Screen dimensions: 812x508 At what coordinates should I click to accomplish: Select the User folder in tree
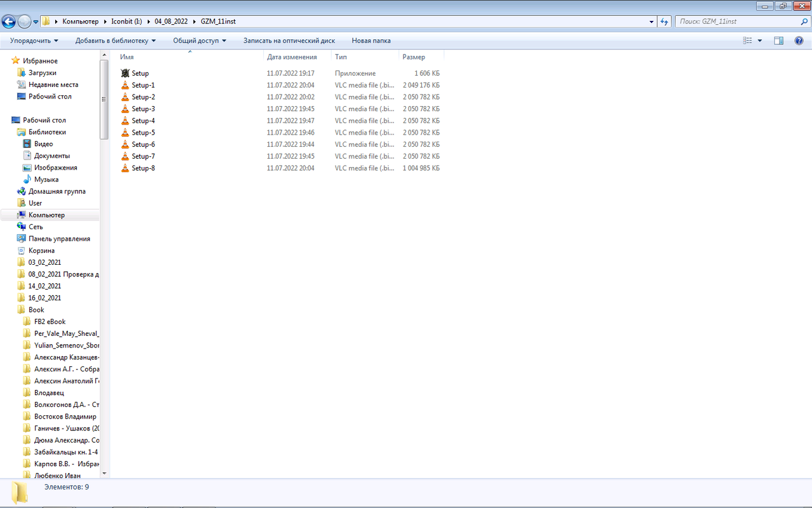click(35, 203)
